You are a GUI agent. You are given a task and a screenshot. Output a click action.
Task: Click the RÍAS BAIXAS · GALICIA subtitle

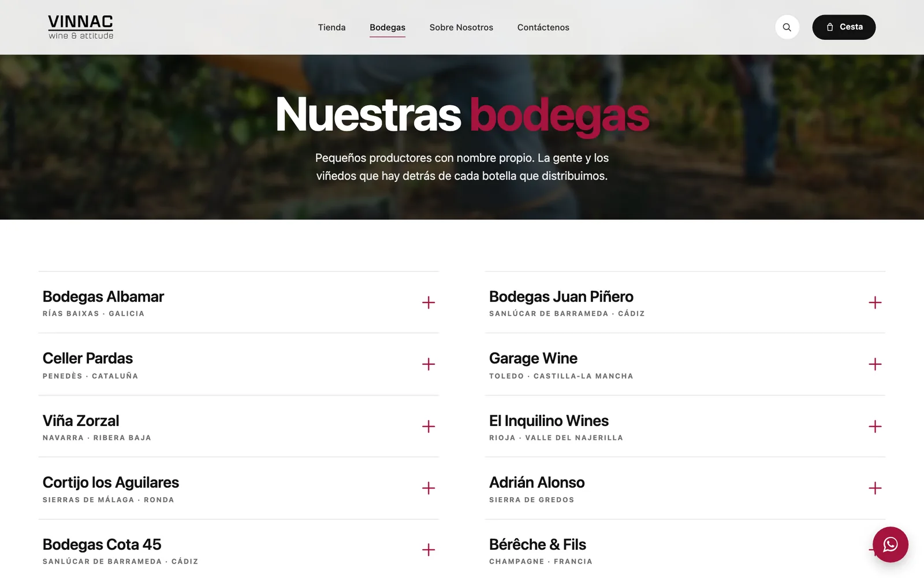tap(94, 314)
